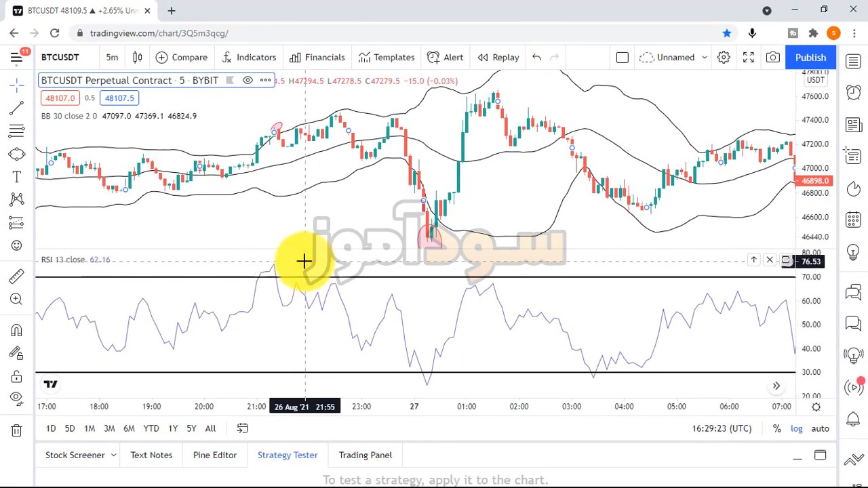Screen dimensions: 868x488
Task: Bookmark this page with the star
Action: (x=727, y=33)
